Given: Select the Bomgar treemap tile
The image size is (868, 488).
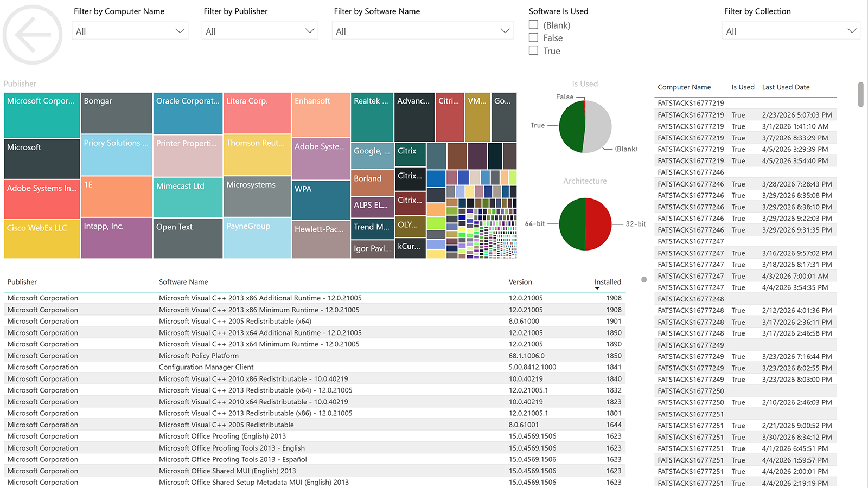Looking at the screenshot, I should (x=117, y=113).
